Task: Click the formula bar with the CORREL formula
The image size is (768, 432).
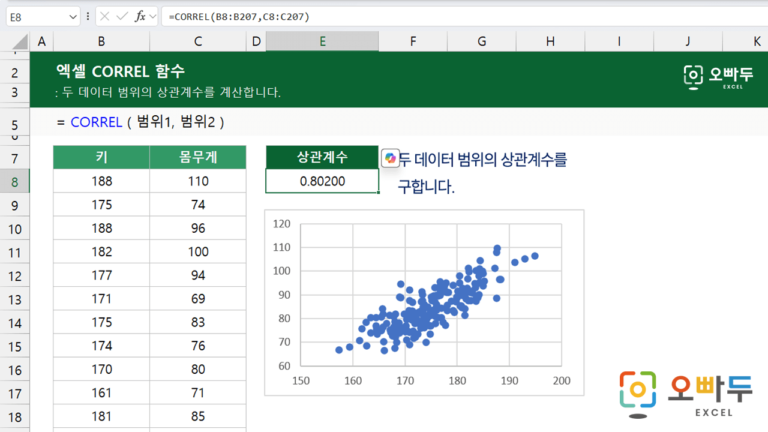Action: pyautogui.click(x=464, y=17)
